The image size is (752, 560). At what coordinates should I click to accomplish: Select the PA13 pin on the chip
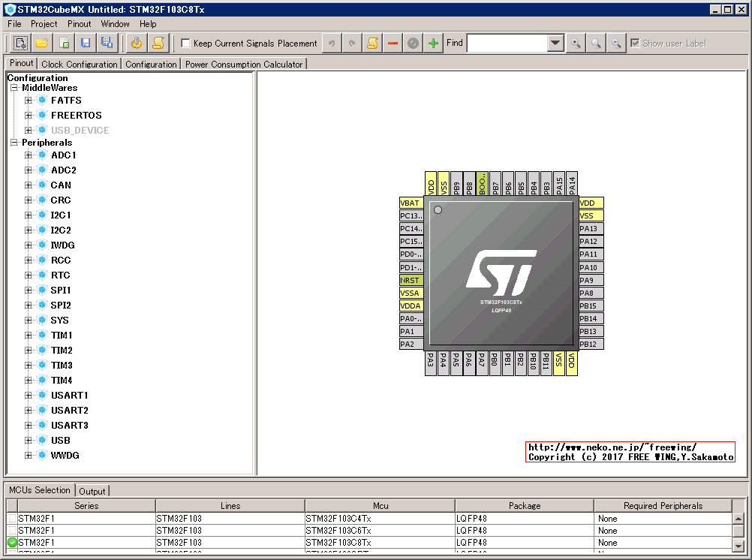coord(591,228)
